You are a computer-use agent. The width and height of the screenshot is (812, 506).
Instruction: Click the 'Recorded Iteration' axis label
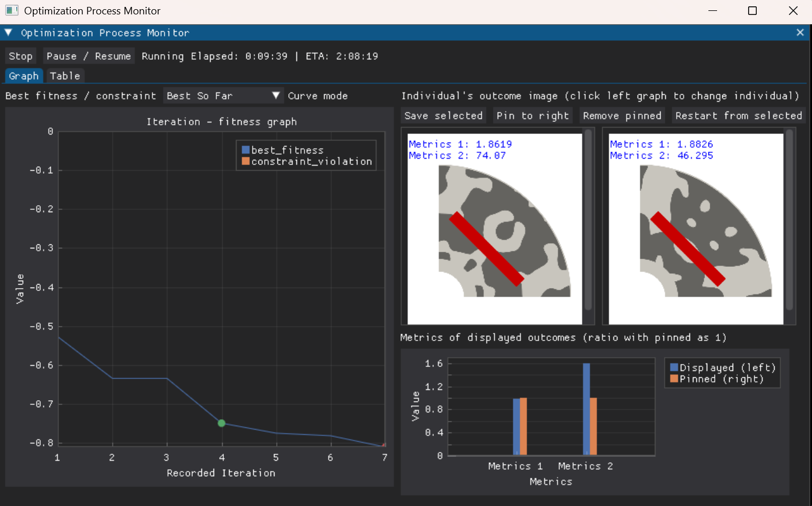tap(221, 473)
